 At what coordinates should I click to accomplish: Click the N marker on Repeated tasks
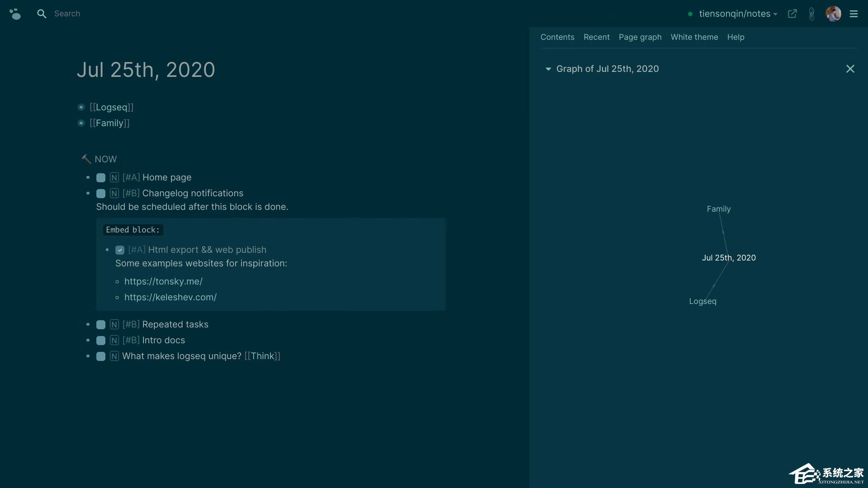[114, 324]
